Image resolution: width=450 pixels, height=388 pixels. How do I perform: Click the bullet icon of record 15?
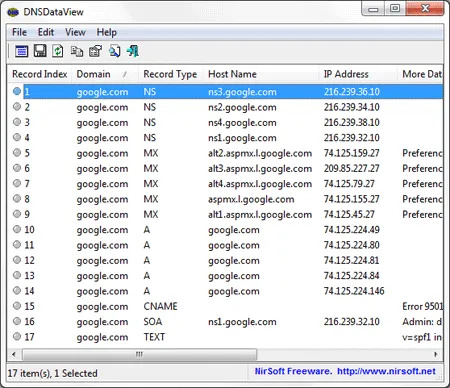17,306
